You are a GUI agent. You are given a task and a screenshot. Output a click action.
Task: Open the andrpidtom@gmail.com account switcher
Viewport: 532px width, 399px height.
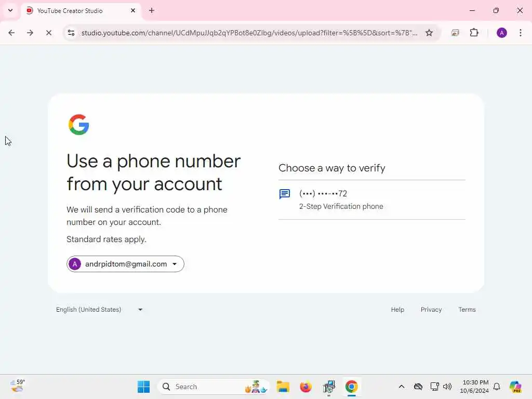pyautogui.click(x=125, y=264)
